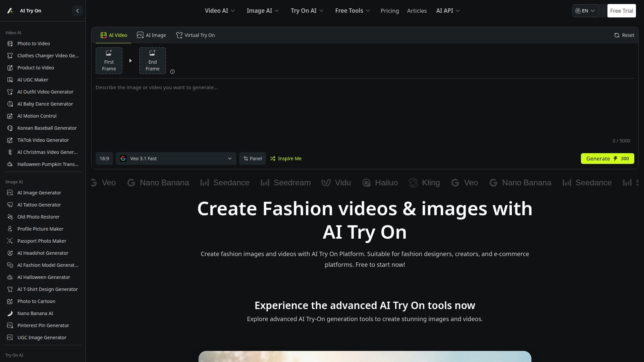Open the Veo 3.1 Fast model selector
Viewport: 644px width, 362px height.
pyautogui.click(x=176, y=159)
